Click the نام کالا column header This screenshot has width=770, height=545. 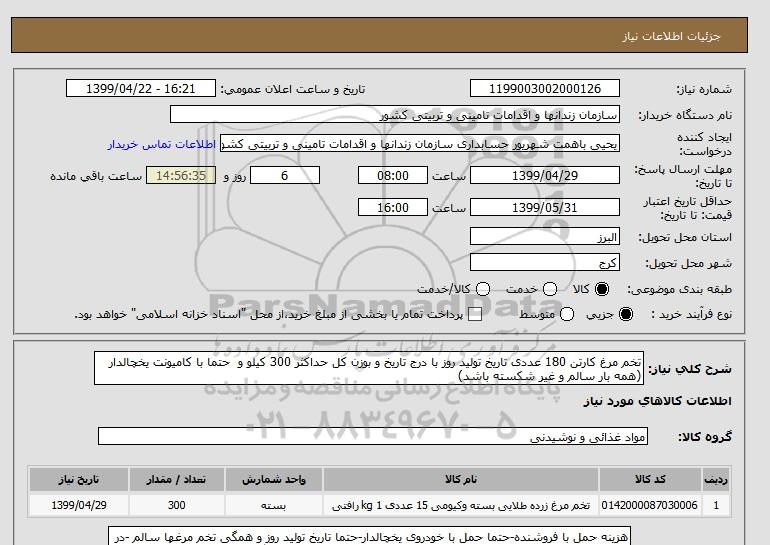(x=461, y=479)
